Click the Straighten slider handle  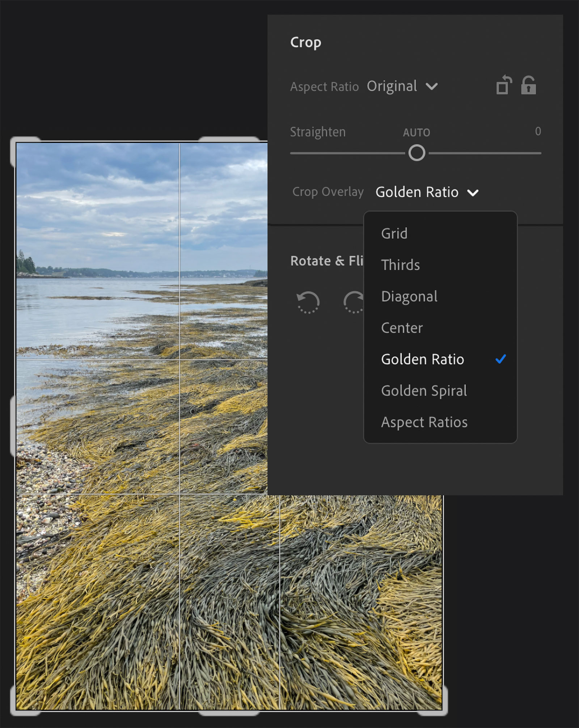417,153
